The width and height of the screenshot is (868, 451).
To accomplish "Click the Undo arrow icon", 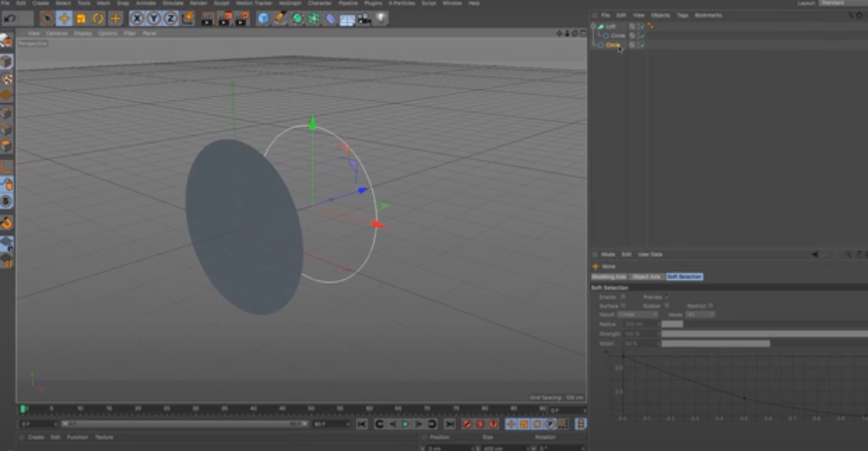I will click(x=10, y=19).
